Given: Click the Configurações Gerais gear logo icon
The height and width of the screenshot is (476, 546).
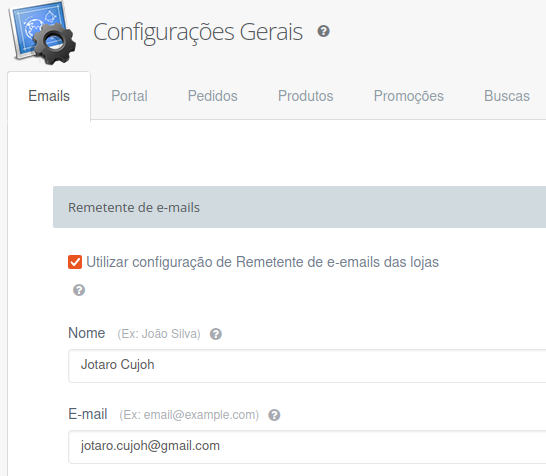Looking at the screenshot, I should point(42,33).
